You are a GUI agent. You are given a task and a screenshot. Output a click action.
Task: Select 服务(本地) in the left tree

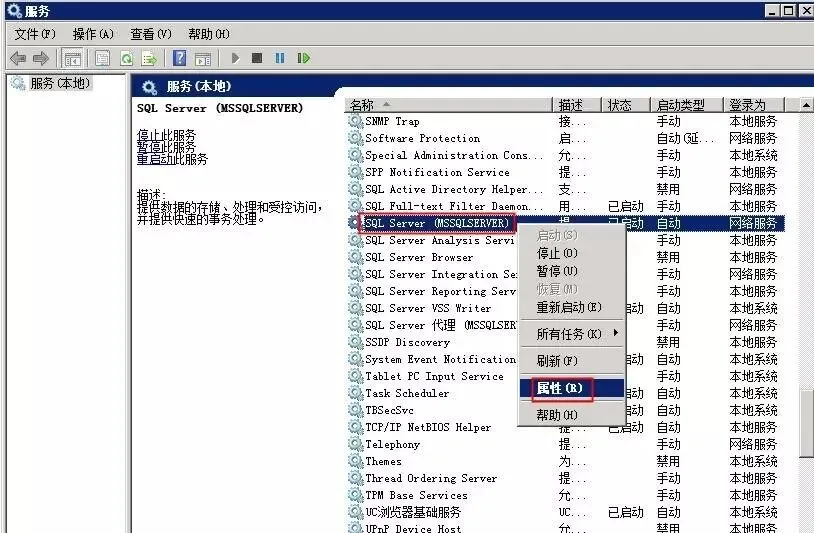coord(60,83)
